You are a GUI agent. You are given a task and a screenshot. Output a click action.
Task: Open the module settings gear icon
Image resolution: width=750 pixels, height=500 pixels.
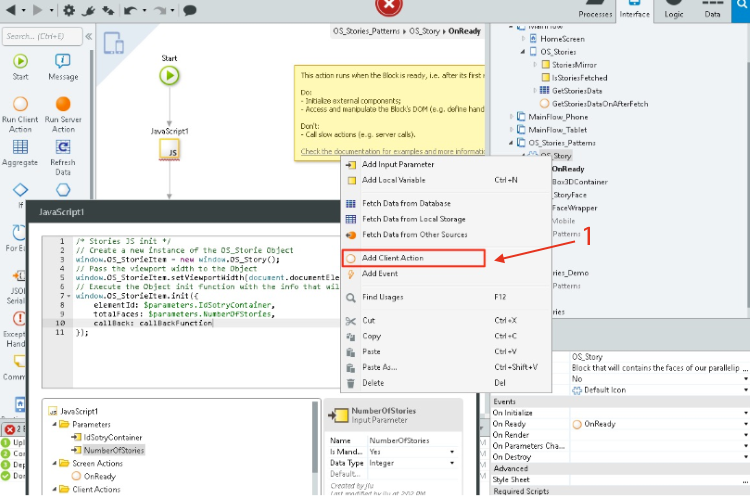(x=69, y=11)
